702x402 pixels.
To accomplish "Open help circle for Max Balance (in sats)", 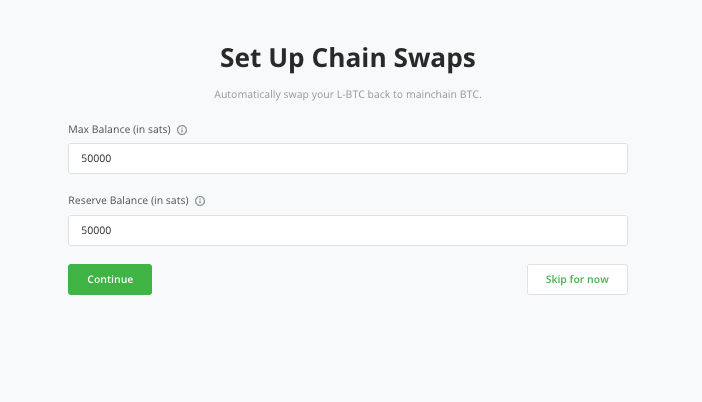I will click(183, 129).
